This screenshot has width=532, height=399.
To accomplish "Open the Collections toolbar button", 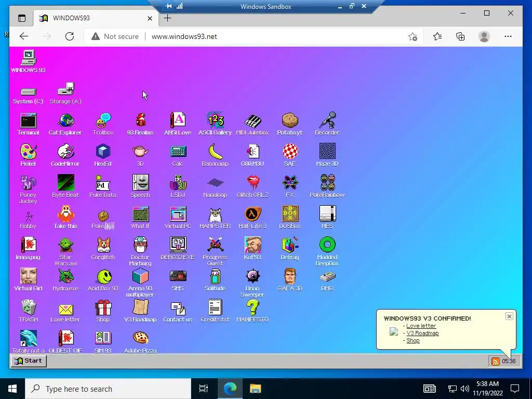I will click(x=460, y=36).
